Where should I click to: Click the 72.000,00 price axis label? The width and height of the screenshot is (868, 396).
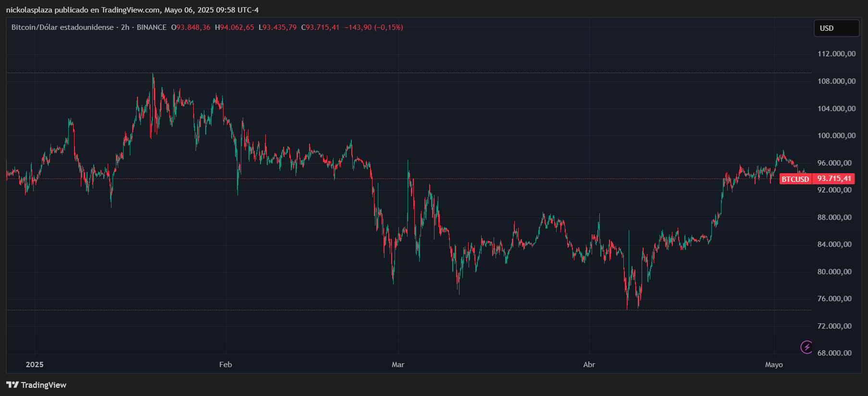point(834,326)
